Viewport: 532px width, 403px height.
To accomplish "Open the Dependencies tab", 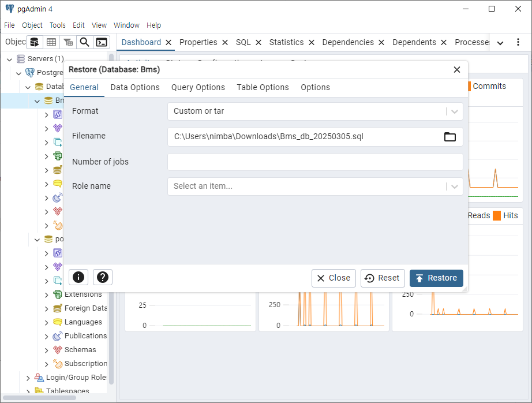I will pos(348,42).
